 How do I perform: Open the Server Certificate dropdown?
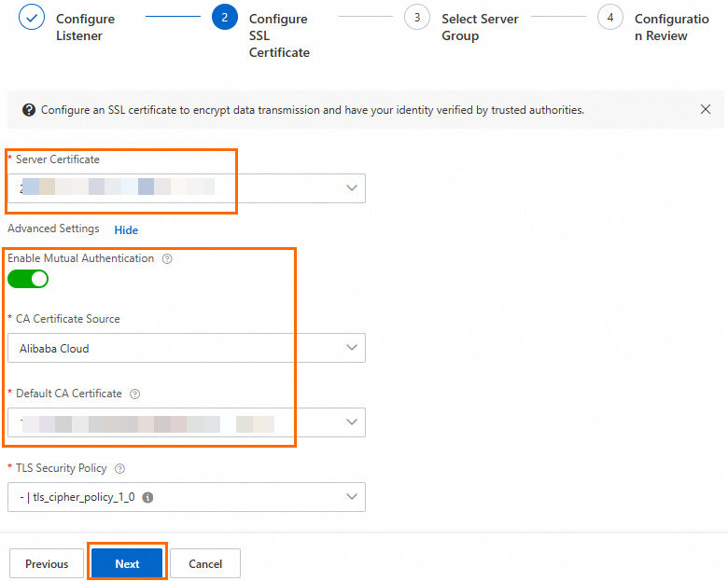pos(187,188)
